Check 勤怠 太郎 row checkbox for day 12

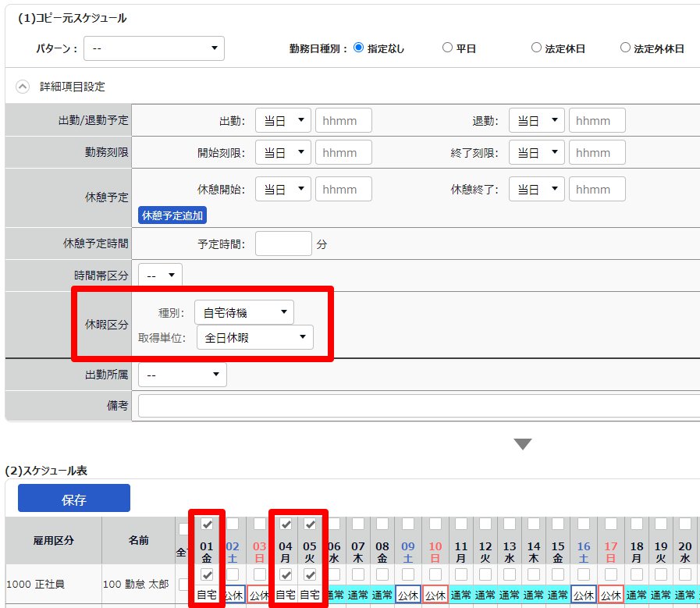point(485,574)
